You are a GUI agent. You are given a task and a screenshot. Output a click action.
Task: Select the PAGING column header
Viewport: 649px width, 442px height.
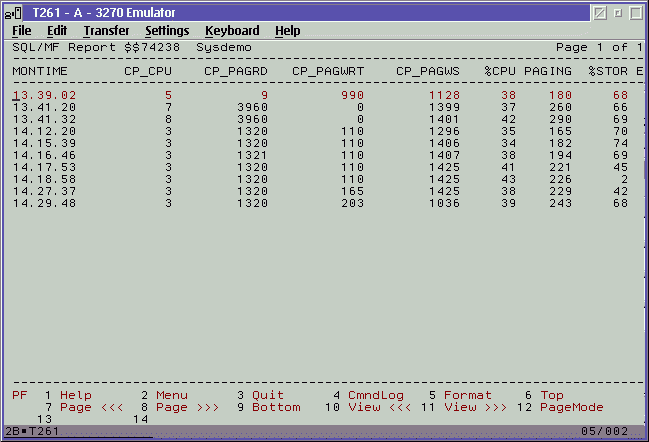pos(548,71)
